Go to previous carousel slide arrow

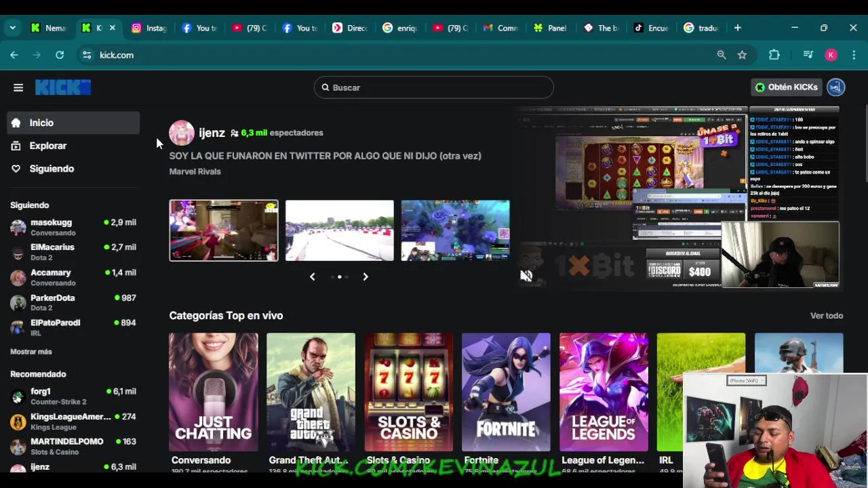click(312, 277)
